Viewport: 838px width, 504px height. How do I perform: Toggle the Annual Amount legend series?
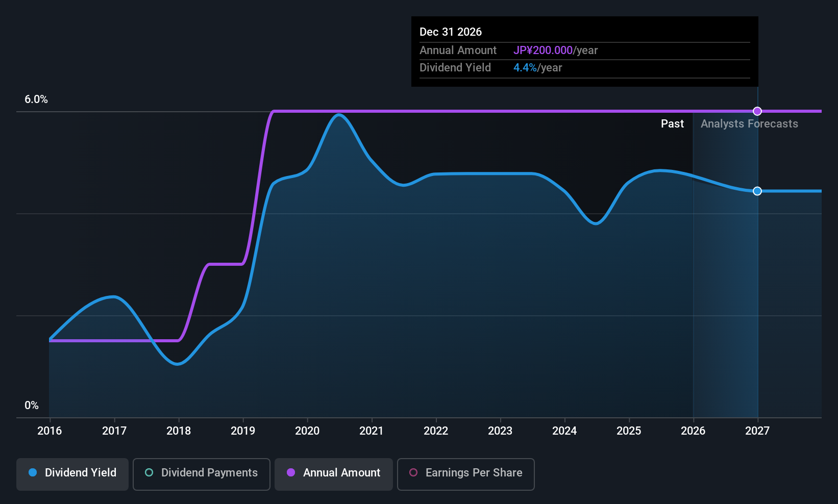(x=334, y=474)
